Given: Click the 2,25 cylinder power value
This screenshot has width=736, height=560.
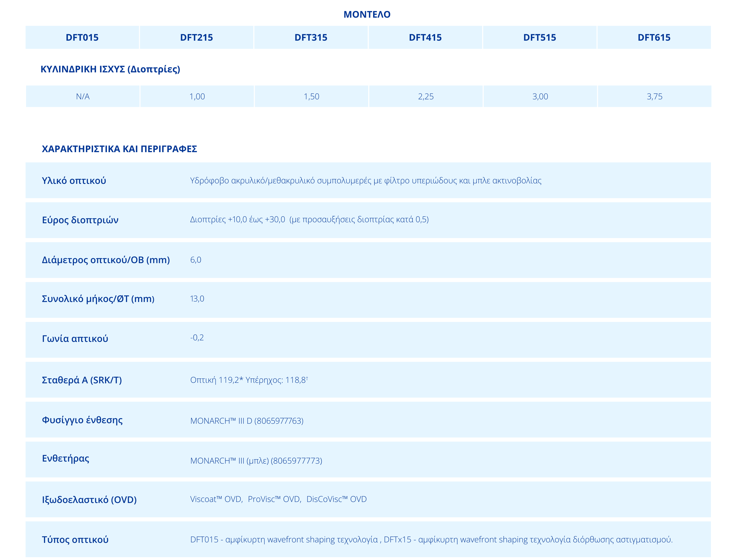Looking at the screenshot, I should pyautogui.click(x=426, y=96).
